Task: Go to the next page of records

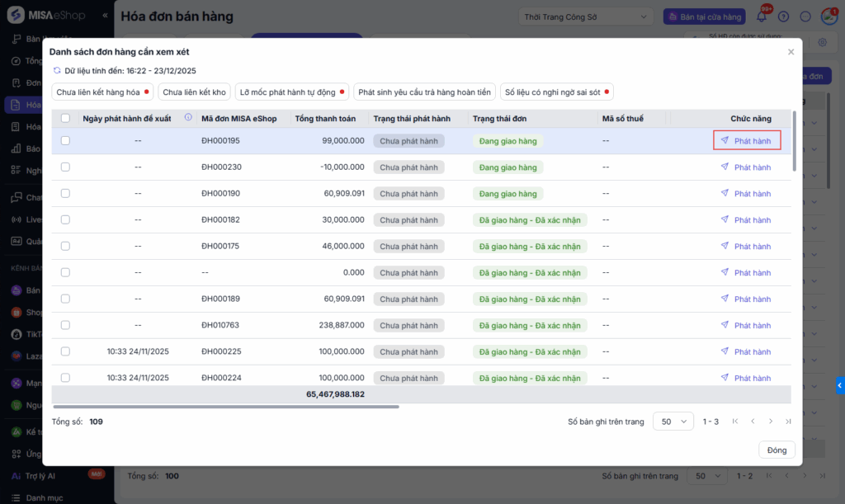Action: click(x=771, y=422)
